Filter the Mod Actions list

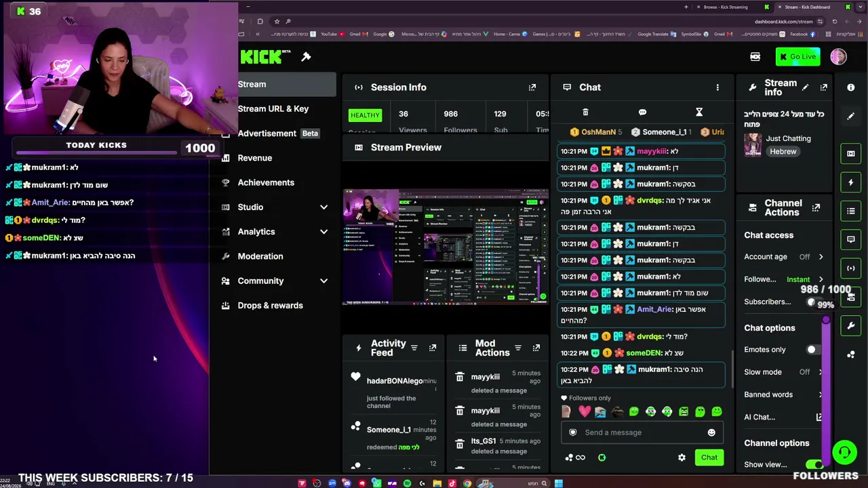(518, 348)
